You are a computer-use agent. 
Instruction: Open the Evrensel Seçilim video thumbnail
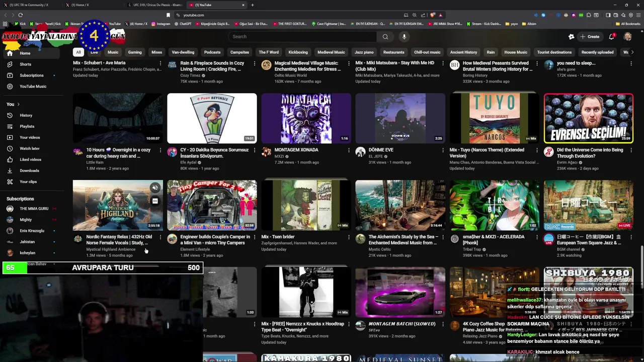[x=588, y=118]
